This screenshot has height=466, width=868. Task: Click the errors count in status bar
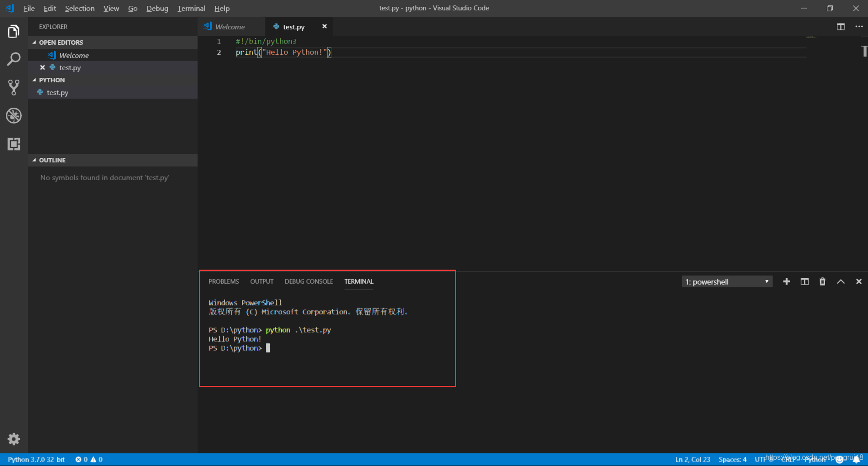click(x=81, y=459)
